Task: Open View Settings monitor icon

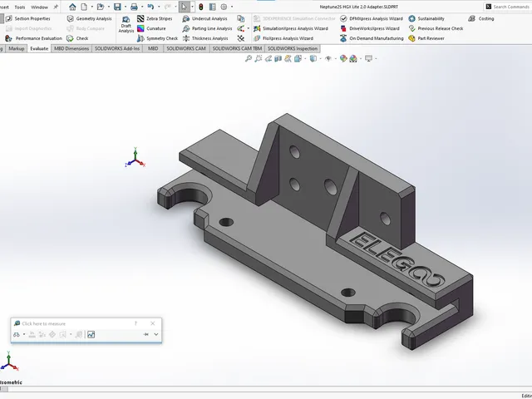Action: [x=368, y=59]
